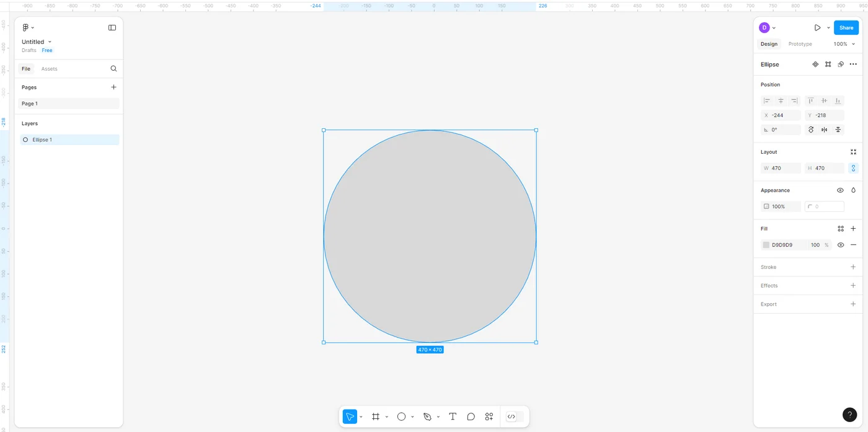This screenshot has width=868, height=432.
Task: Open the Actions tool with plus squares
Action: 489,417
